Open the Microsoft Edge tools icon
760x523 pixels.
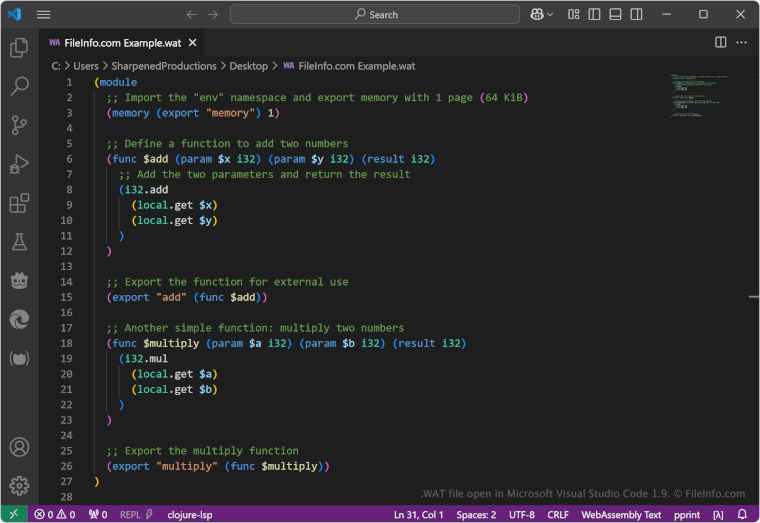[19, 319]
